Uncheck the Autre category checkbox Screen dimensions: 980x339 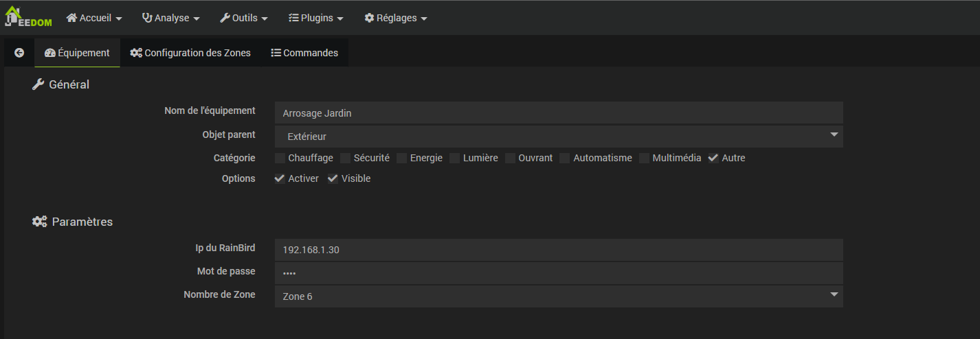(713, 158)
